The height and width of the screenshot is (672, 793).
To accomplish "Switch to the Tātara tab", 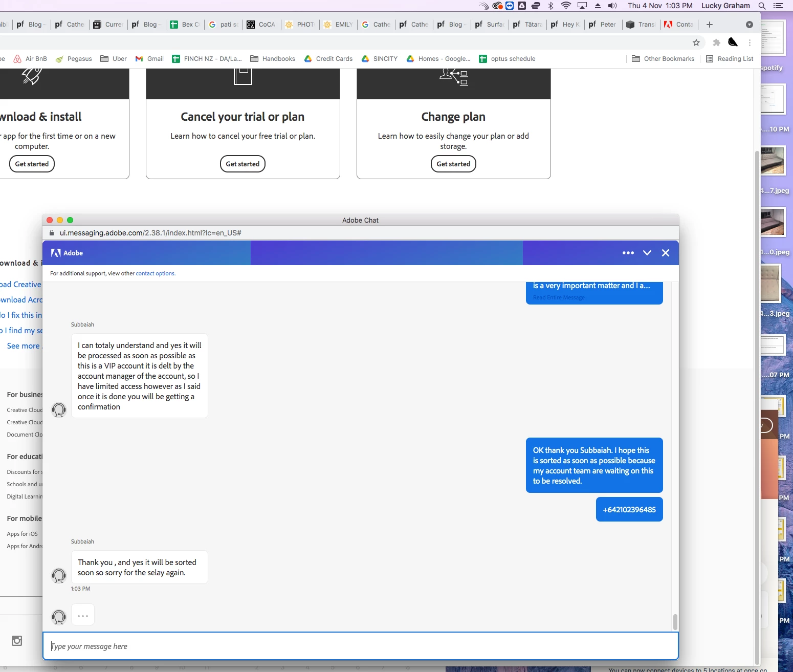I will click(x=527, y=25).
